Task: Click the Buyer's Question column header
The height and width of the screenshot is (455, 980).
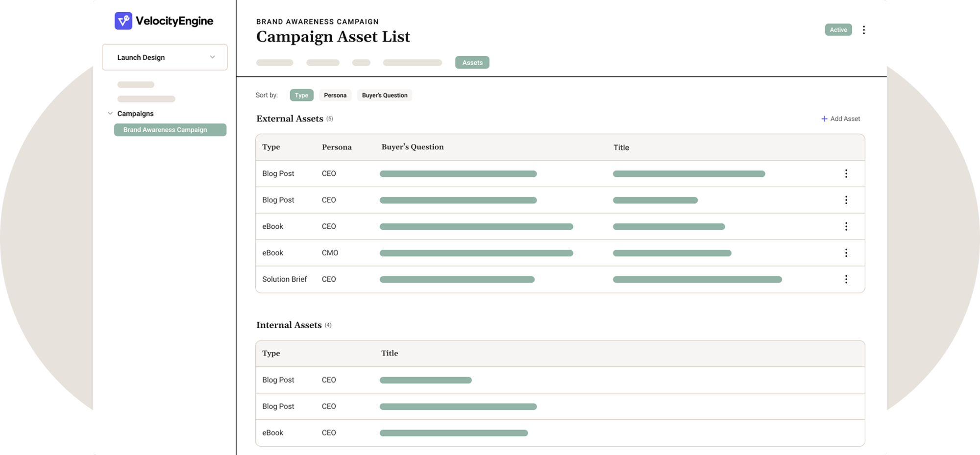Action: click(413, 147)
